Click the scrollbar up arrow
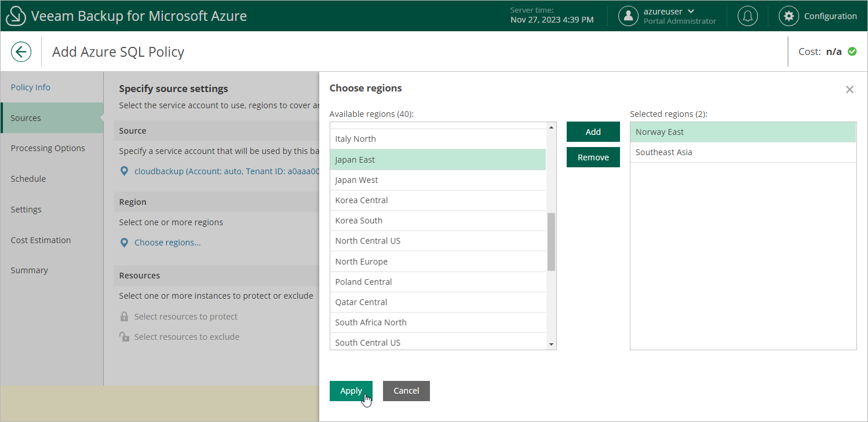The height and width of the screenshot is (422, 868). 551,127
